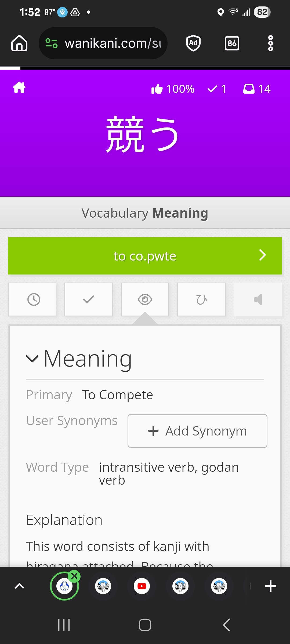Close the active tab with green X

[x=74, y=576]
